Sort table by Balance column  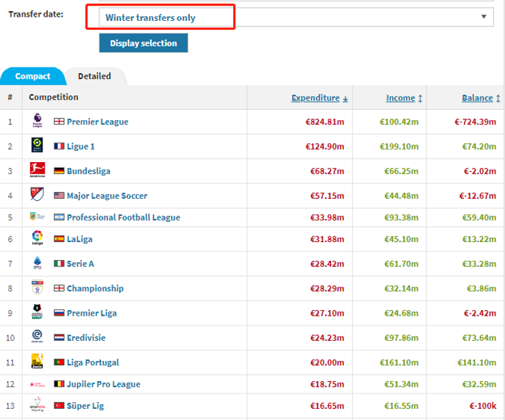tap(481, 98)
